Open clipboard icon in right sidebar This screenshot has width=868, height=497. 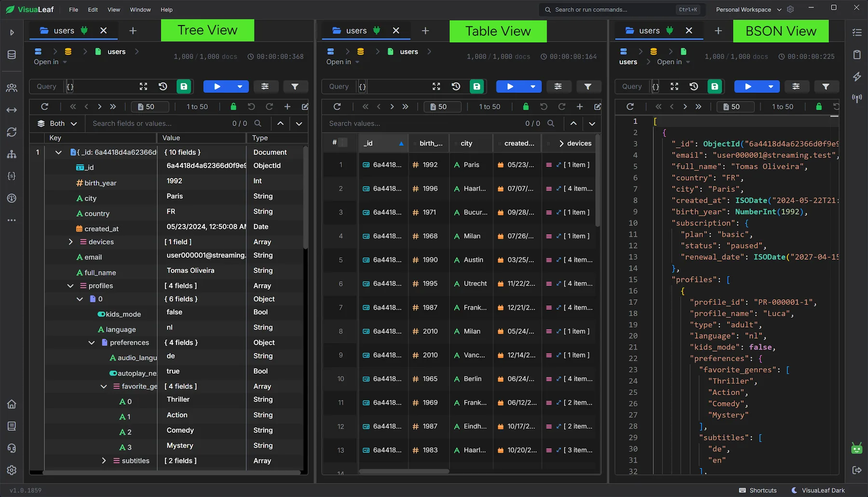click(857, 55)
